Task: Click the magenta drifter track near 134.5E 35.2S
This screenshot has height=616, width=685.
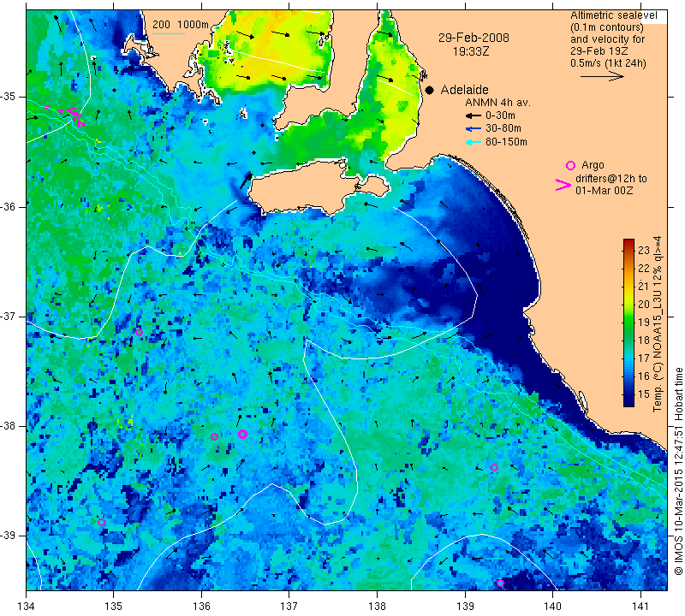Action: pos(71,115)
